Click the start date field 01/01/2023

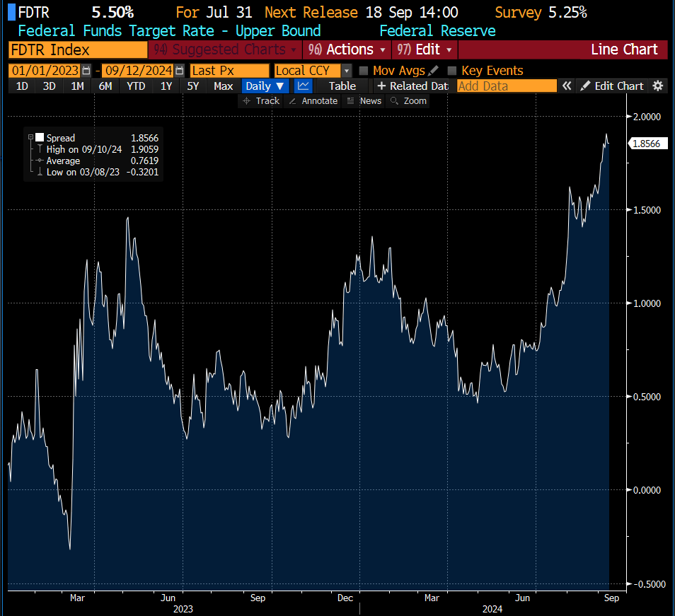45,71
